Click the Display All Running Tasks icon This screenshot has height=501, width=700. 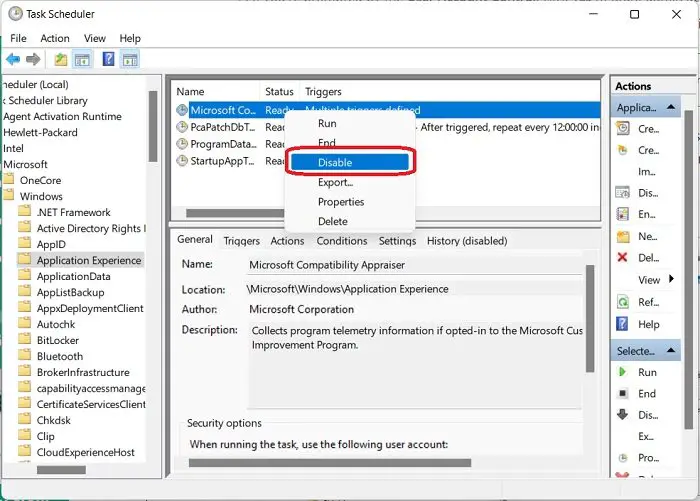[x=623, y=193]
